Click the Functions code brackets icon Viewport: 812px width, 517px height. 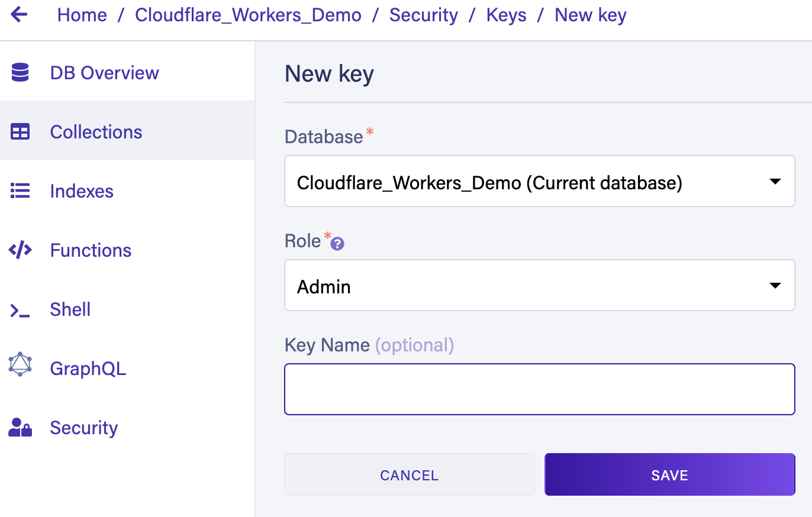point(20,250)
